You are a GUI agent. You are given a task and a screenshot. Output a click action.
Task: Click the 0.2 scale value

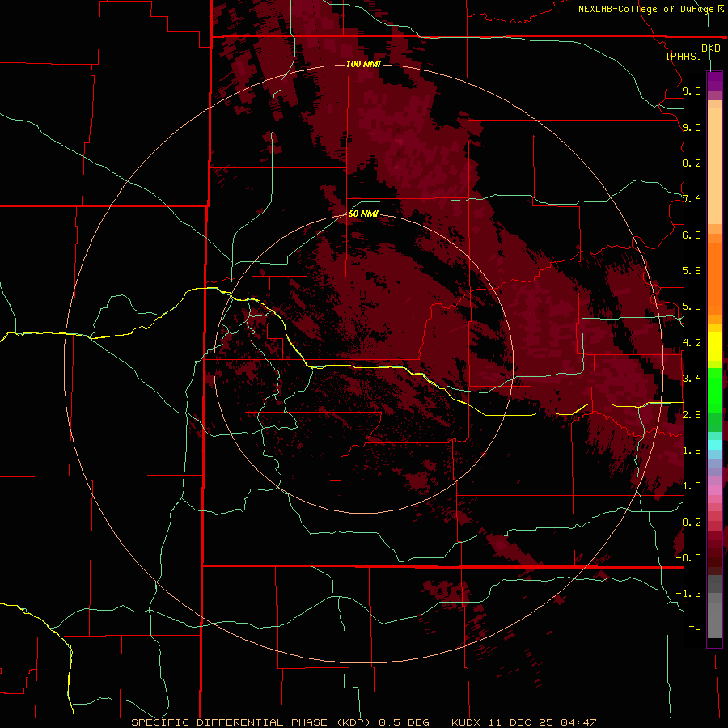(692, 523)
